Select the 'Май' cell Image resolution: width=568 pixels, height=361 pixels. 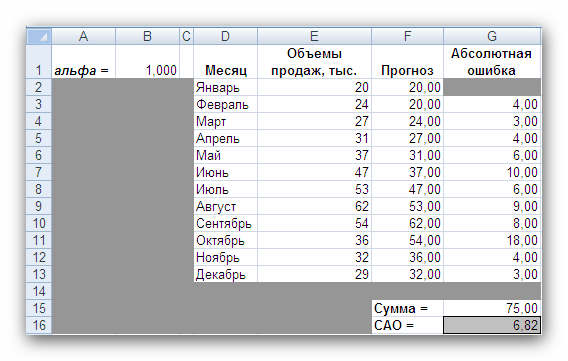pyautogui.click(x=225, y=155)
